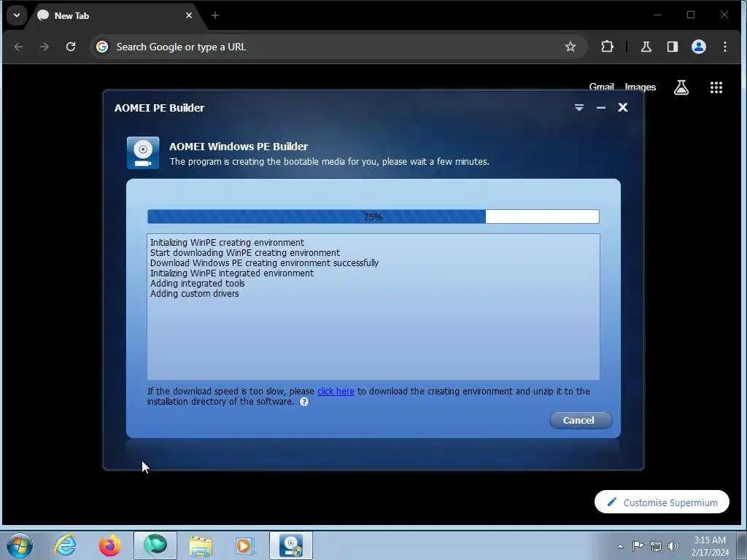747x560 pixels.
Task: Launch Internet Explorer from taskbar
Action: (x=65, y=545)
